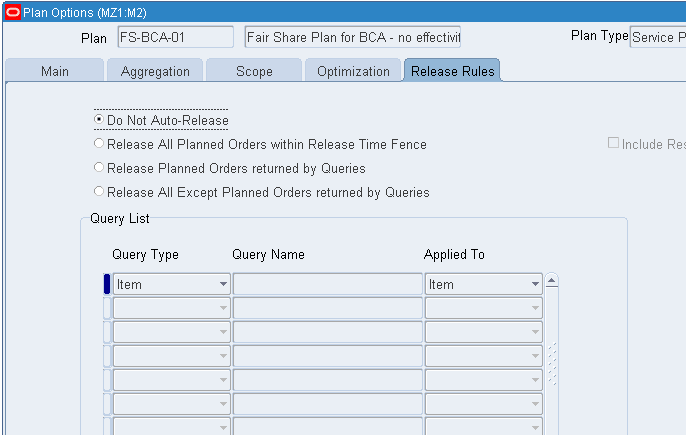Viewport: 686px width, 435px height.
Task: Click the Oracle icon in the title bar
Action: pos(13,12)
